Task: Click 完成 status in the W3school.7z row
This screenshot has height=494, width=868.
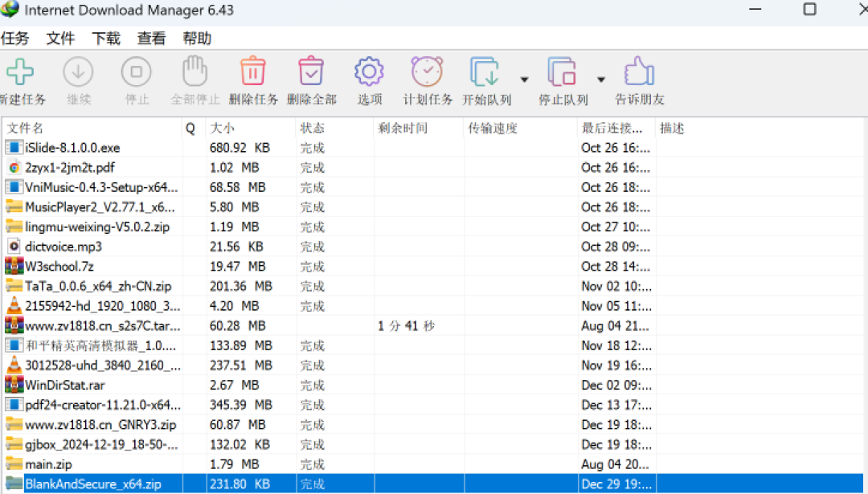Action: [x=312, y=267]
